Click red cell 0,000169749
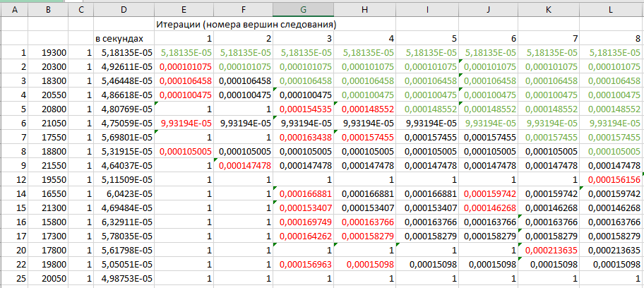Image resolution: width=644 pixels, height=288 pixels. click(x=303, y=222)
